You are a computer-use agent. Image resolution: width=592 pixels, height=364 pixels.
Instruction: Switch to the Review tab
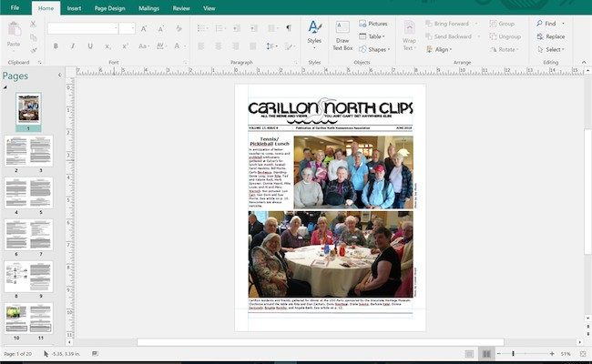pyautogui.click(x=181, y=8)
